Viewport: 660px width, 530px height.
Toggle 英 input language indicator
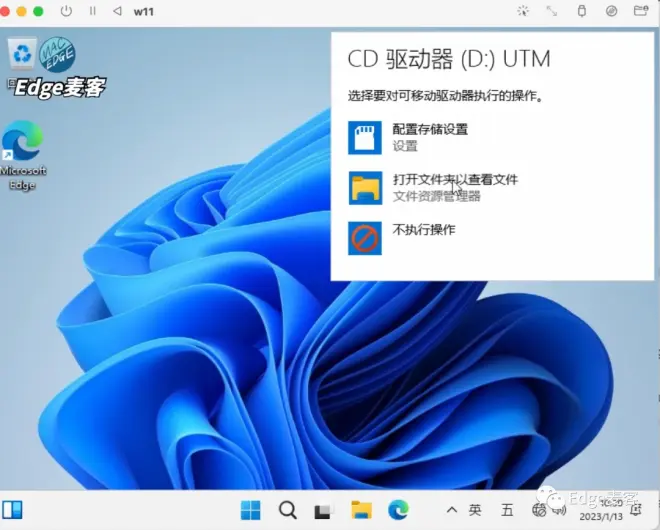[x=475, y=510]
